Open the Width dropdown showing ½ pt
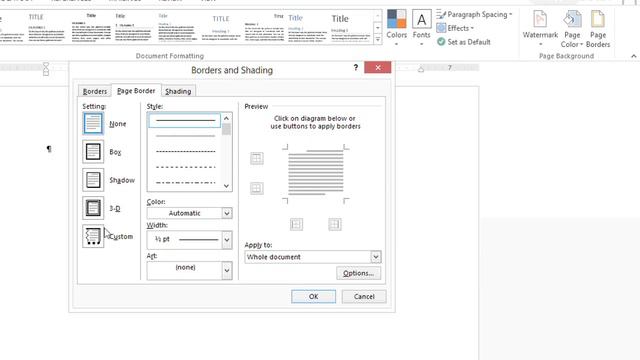Screen dimensions: 640x360 click(189, 240)
